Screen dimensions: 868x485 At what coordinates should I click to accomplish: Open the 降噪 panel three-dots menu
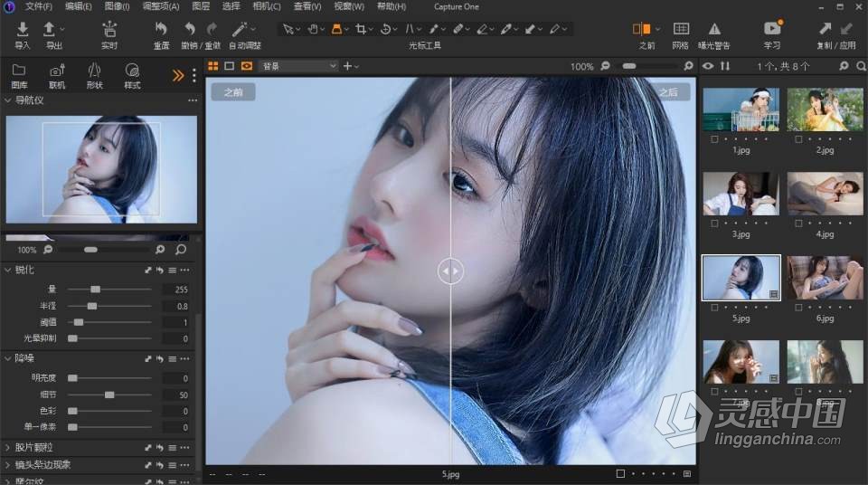pos(184,358)
